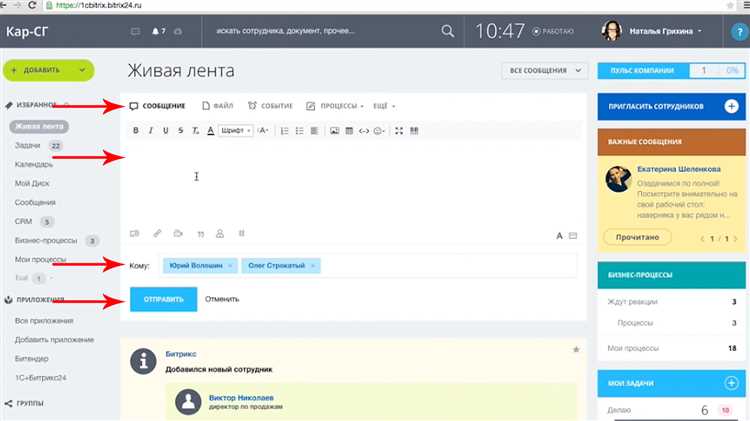
Task: Switch to the Файл tab
Action: click(218, 106)
